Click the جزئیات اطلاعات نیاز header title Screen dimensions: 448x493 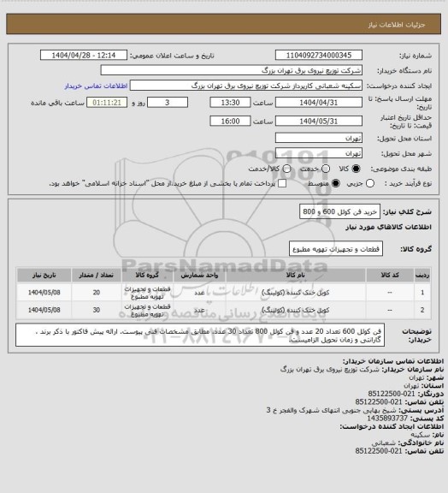point(397,25)
